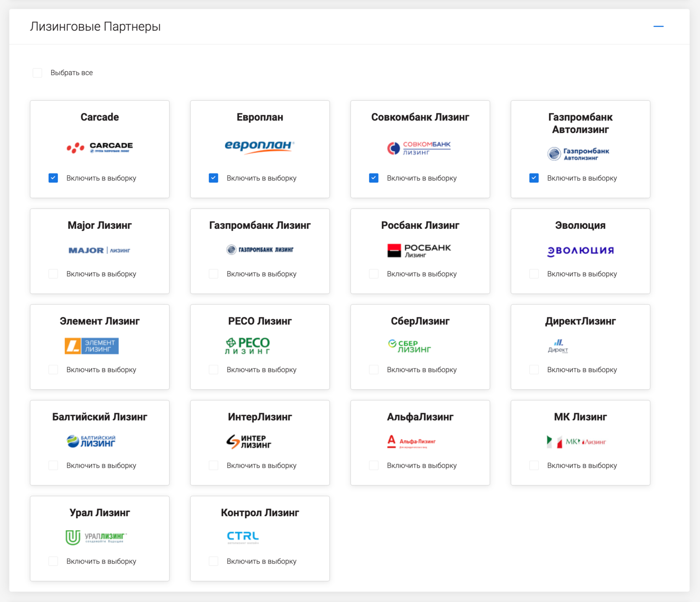
Task: Check Контрол Лизинг selection checkbox
Action: pos(213,562)
